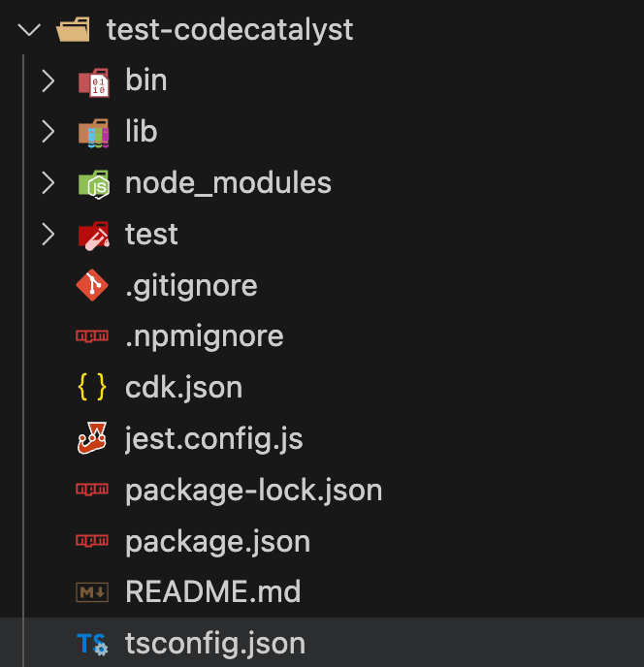Collapse the test-codecatalyst root folder chevron
Viewport: 644px width, 667px height.
(29, 30)
